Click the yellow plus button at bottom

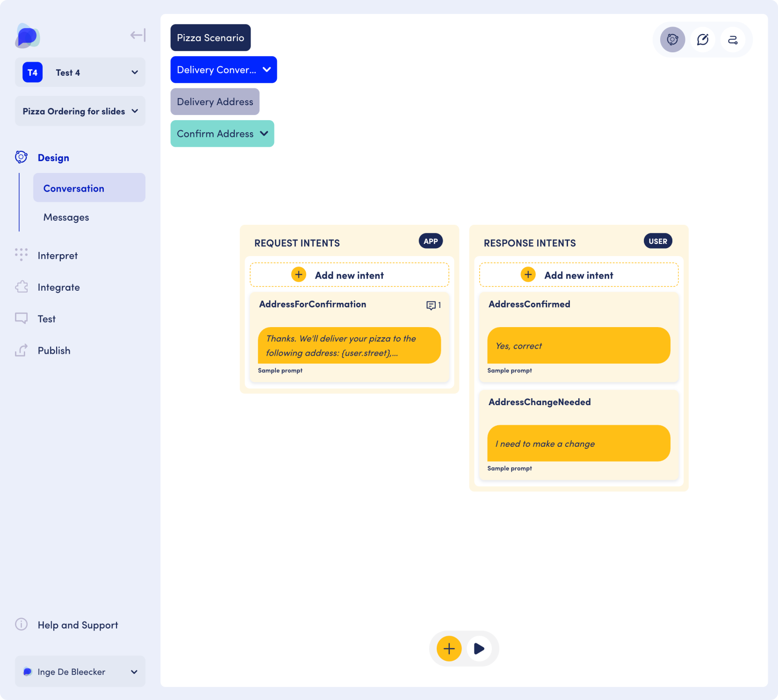coord(449,649)
